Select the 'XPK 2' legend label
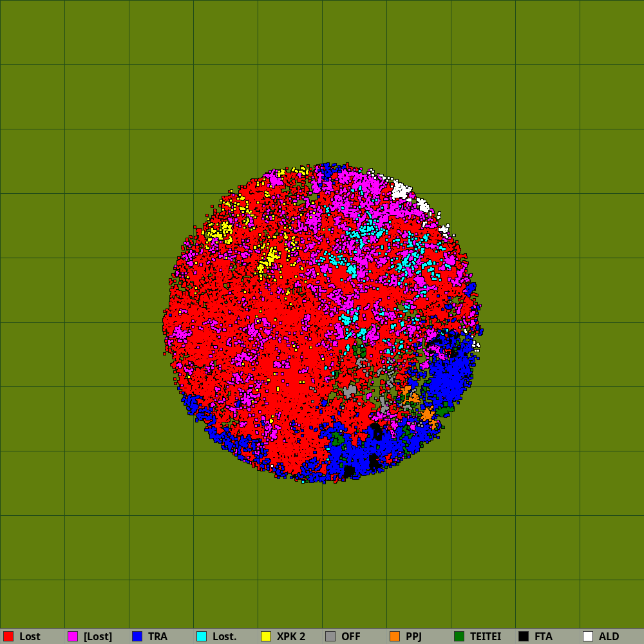 pyautogui.click(x=291, y=636)
